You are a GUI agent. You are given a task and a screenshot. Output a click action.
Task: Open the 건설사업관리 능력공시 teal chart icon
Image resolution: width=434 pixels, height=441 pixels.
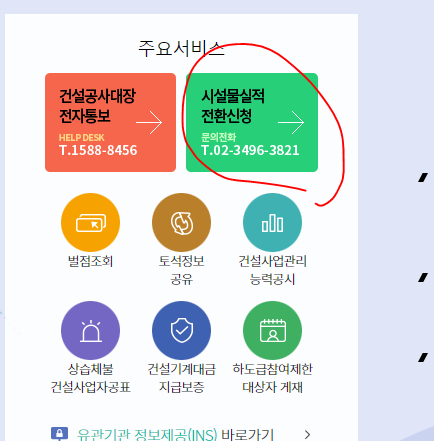pyautogui.click(x=272, y=222)
